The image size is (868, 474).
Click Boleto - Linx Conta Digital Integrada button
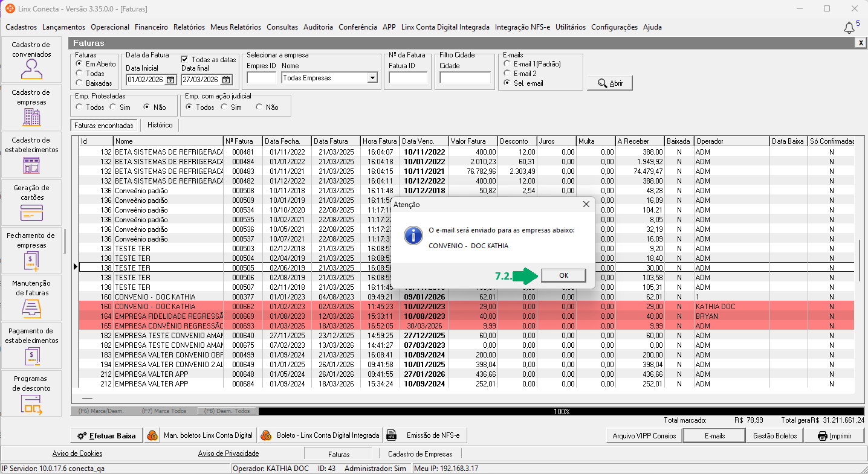[320, 435]
